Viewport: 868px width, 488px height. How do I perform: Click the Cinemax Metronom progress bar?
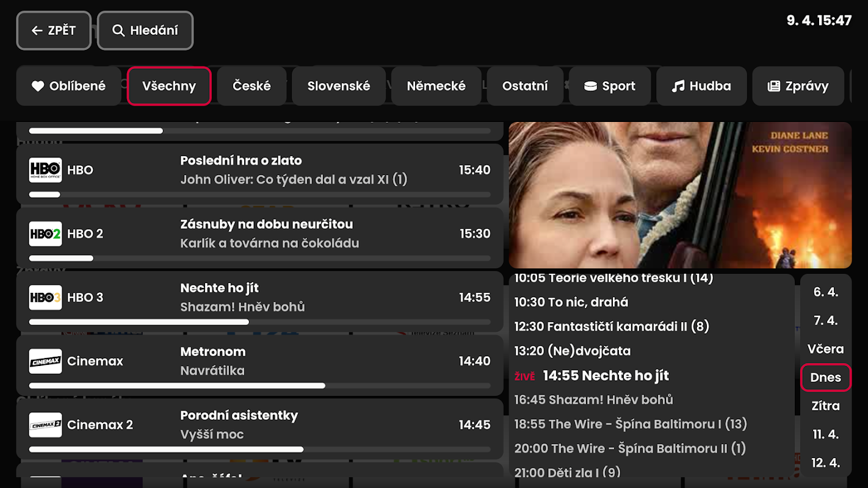[259, 386]
